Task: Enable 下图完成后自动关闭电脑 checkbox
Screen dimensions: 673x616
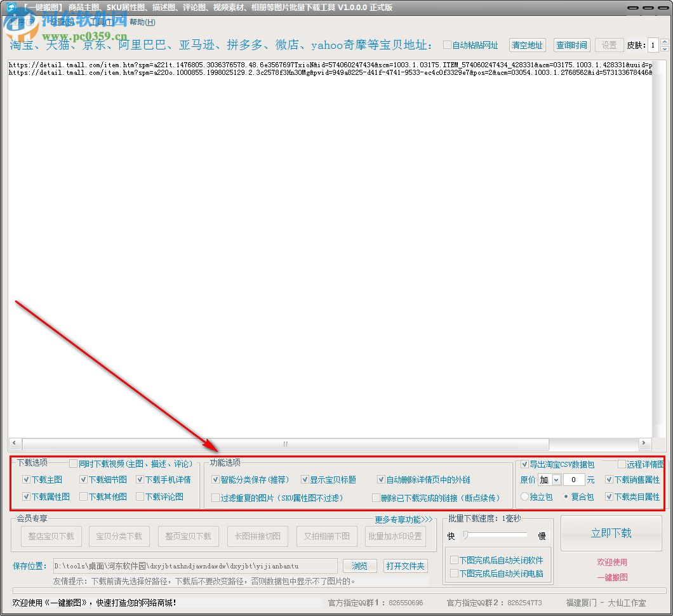Action: 454,573
